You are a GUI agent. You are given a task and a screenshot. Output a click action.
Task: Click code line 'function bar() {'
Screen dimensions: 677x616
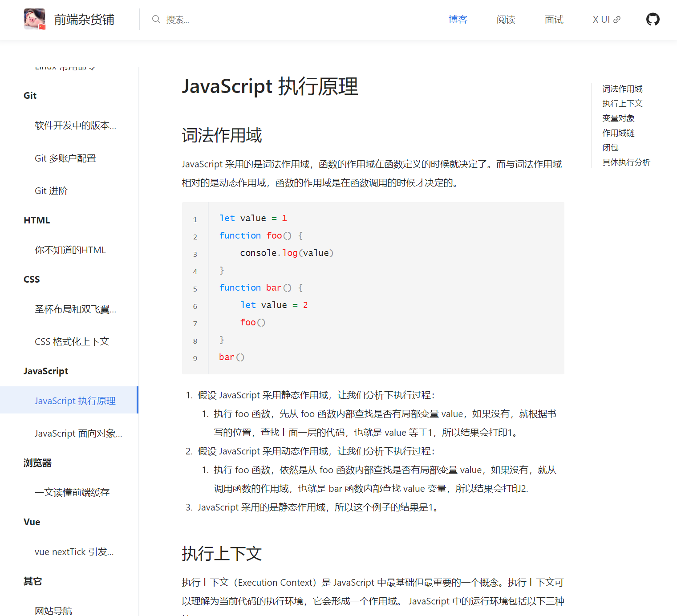point(261,288)
